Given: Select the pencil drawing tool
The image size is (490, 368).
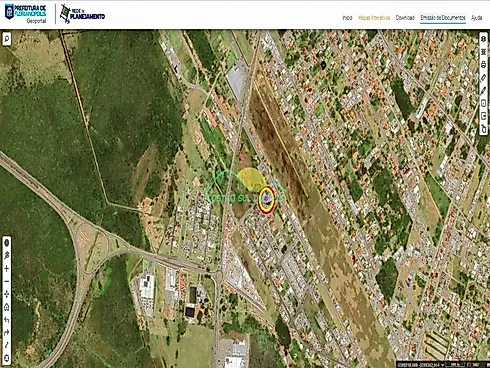Looking at the screenshot, I should 483,90.
